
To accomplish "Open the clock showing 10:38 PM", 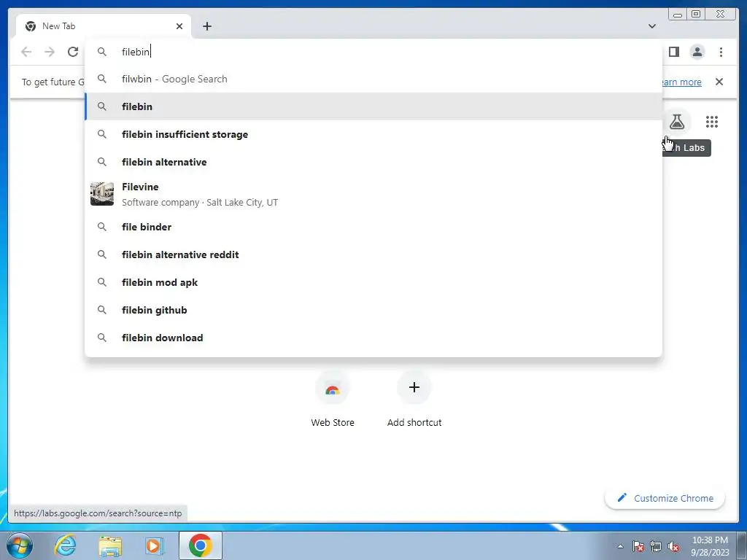I will (x=710, y=546).
